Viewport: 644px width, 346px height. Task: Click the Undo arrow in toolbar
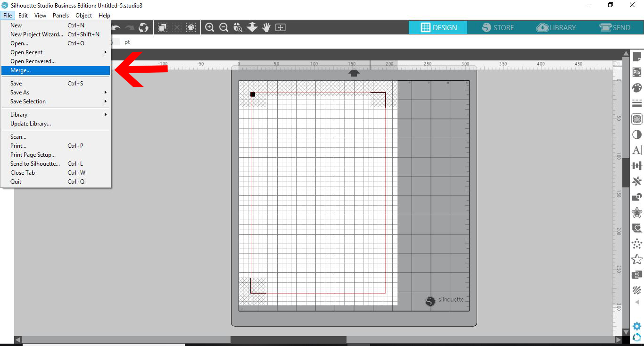tap(116, 28)
